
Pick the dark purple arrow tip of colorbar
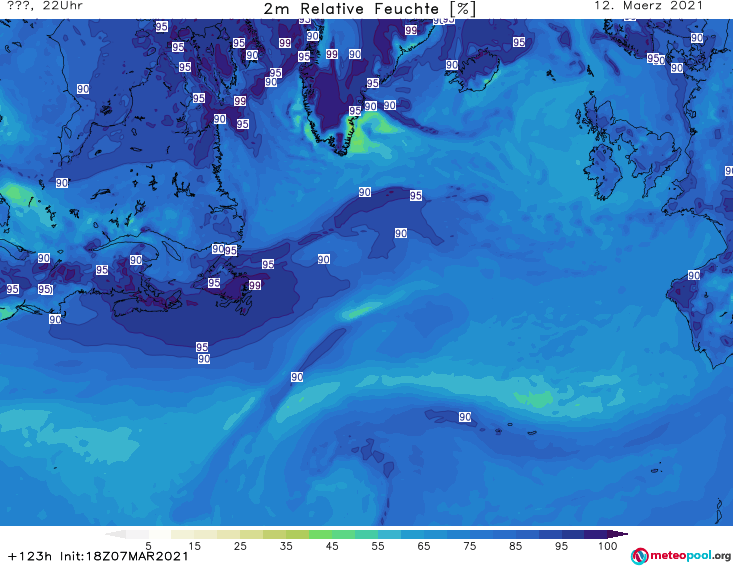pos(619,534)
